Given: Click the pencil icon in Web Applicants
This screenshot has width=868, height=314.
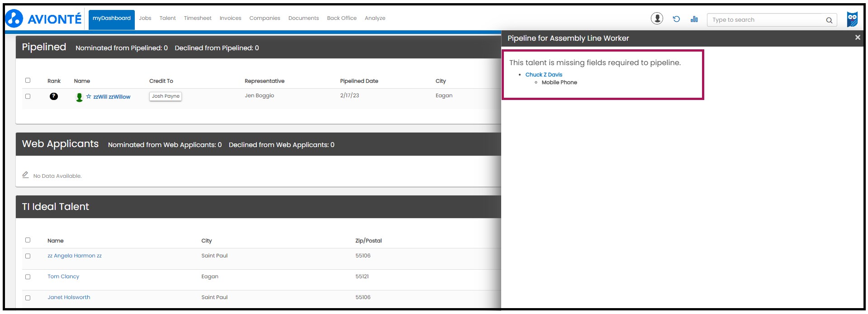Looking at the screenshot, I should coord(26,175).
